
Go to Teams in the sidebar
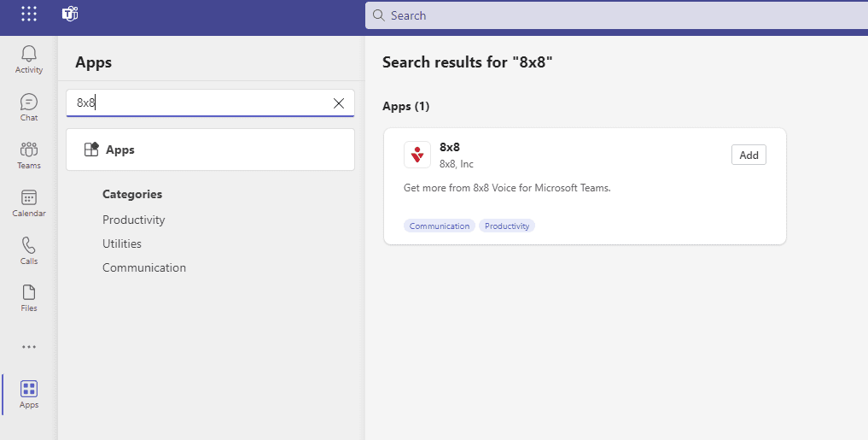coord(29,155)
